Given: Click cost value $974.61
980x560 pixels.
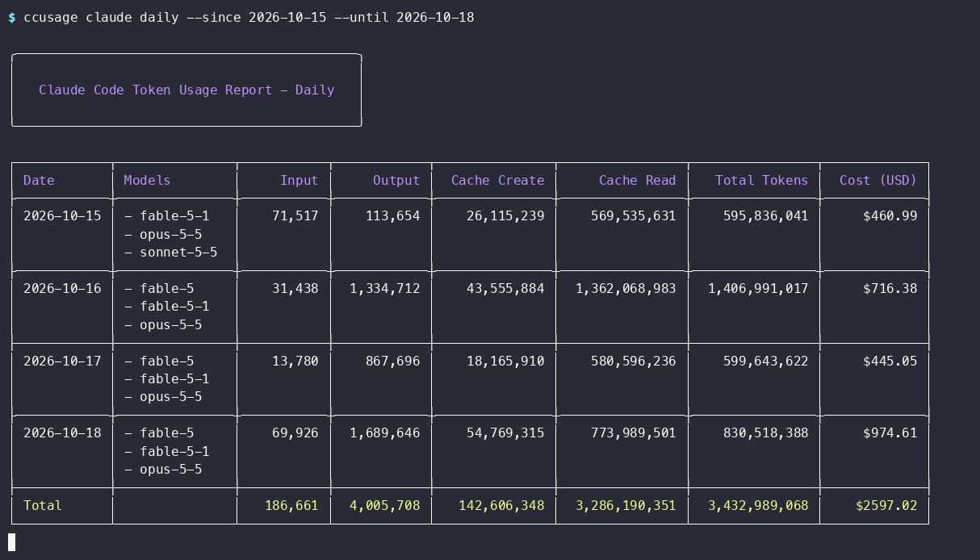Looking at the screenshot, I should (x=890, y=433).
